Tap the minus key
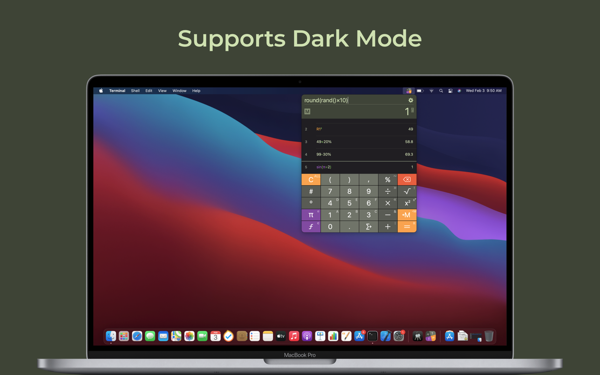Screen dimensions: 600x375 [388, 215]
